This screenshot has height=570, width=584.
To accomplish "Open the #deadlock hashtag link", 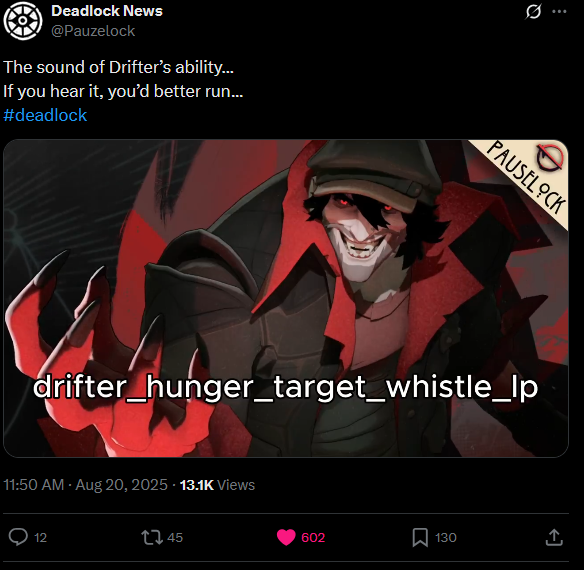I will (45, 115).
